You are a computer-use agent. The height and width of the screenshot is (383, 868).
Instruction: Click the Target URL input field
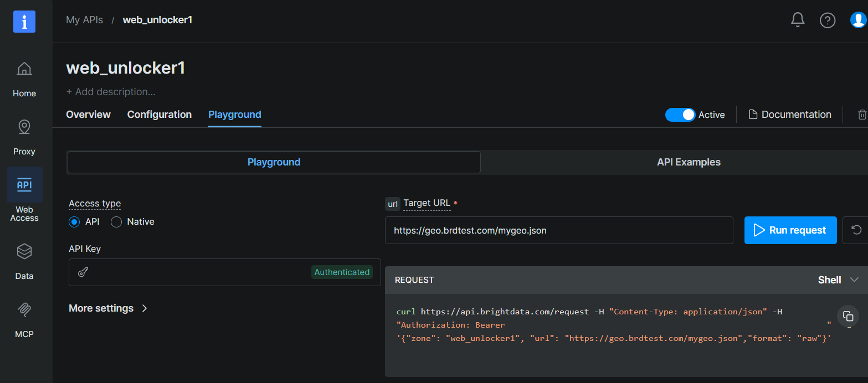558,230
